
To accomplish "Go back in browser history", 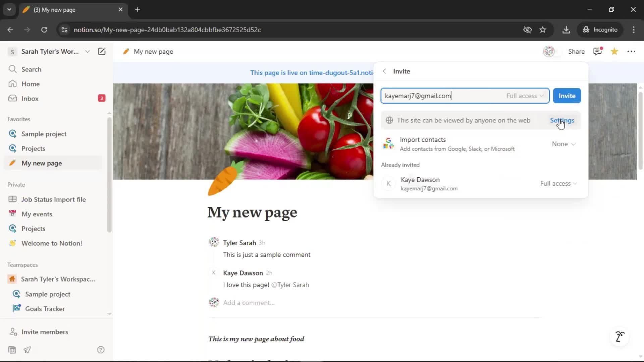I will click(10, 30).
